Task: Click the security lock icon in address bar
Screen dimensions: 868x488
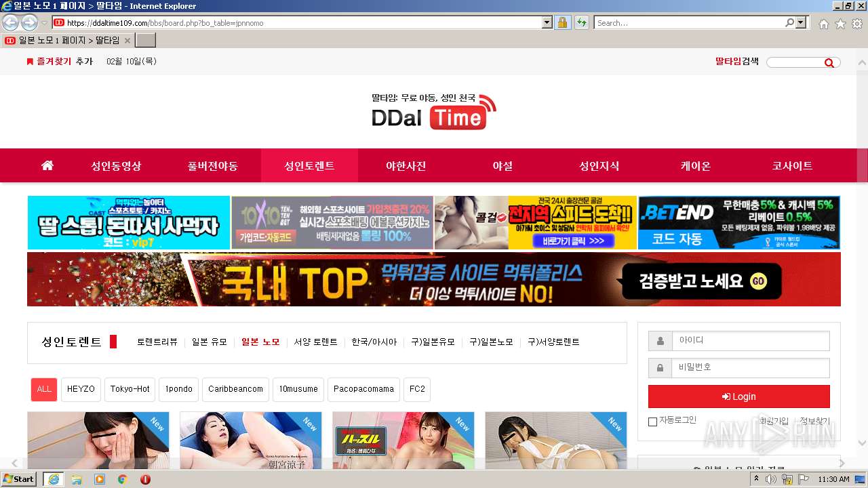Action: click(x=562, y=22)
